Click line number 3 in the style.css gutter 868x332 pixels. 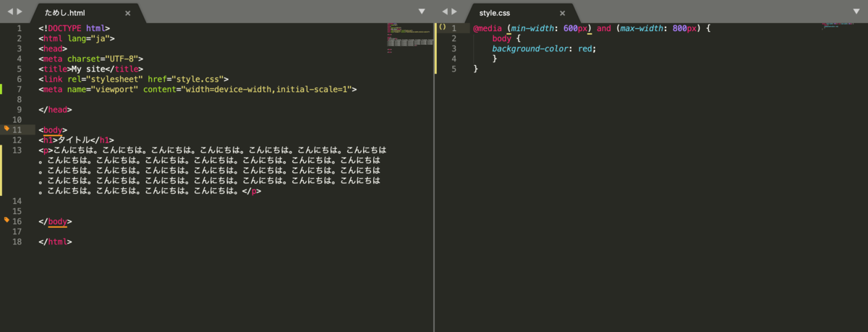(x=454, y=48)
